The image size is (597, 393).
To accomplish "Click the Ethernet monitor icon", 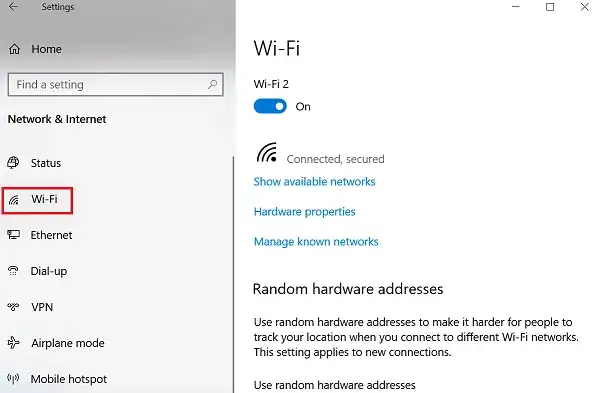I will (x=13, y=235).
